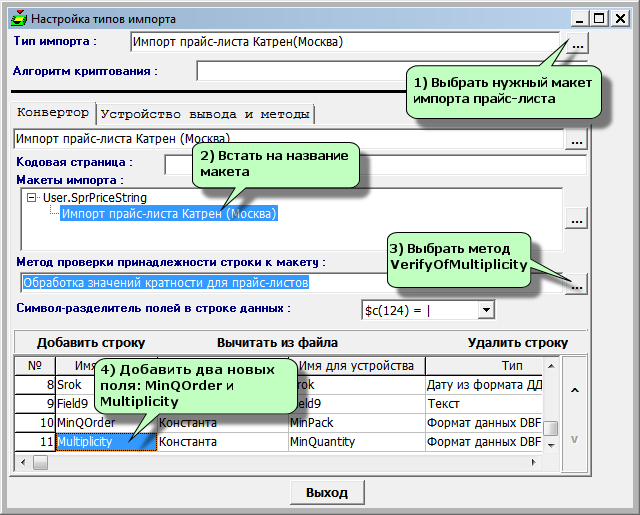Open browse button next to Тип импорта field

[x=577, y=43]
